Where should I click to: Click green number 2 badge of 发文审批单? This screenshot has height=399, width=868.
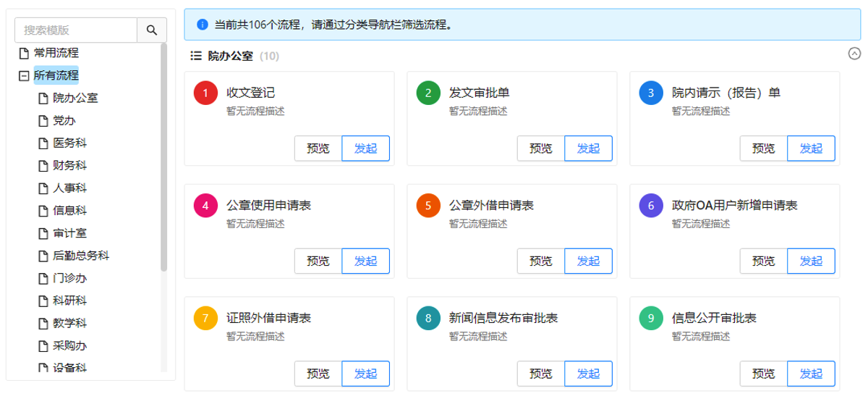428,93
